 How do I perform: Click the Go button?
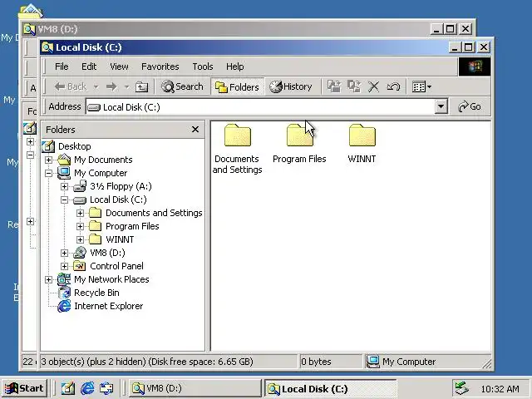(470, 106)
